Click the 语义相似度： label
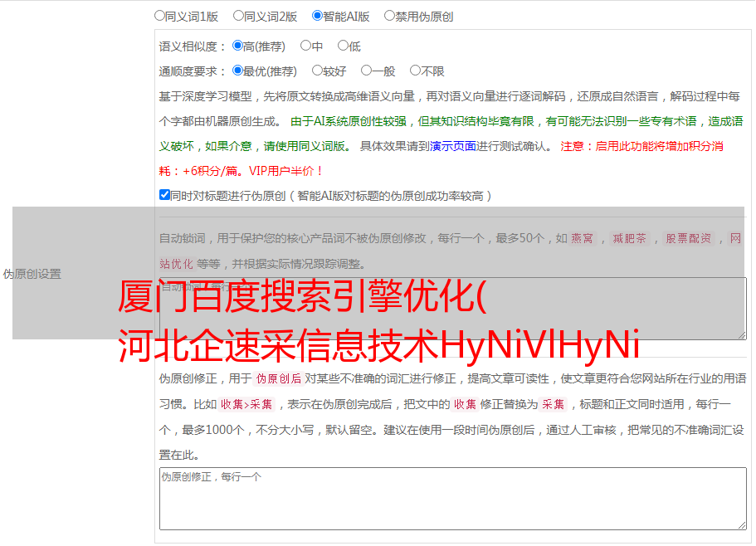 pos(193,46)
